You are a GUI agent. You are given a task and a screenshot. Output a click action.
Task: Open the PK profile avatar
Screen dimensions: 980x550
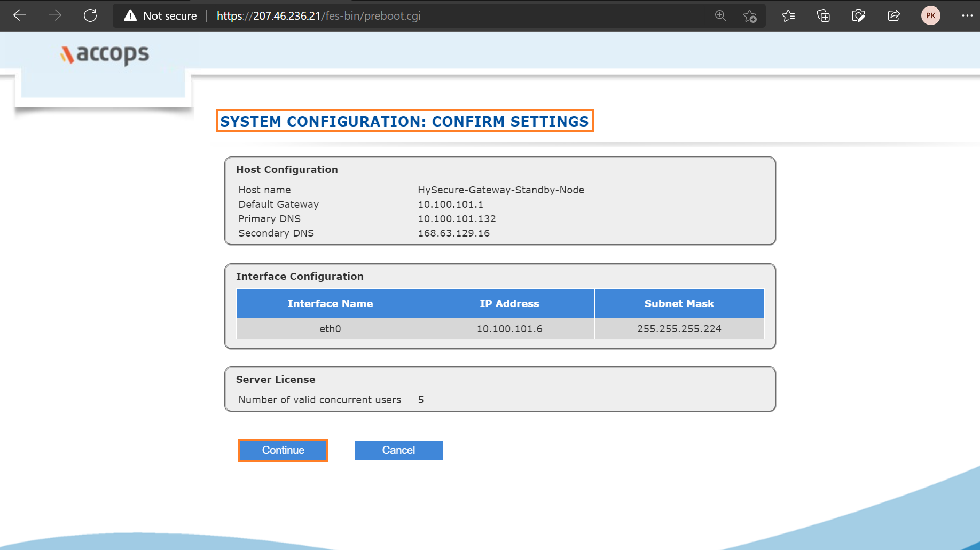[931, 15]
